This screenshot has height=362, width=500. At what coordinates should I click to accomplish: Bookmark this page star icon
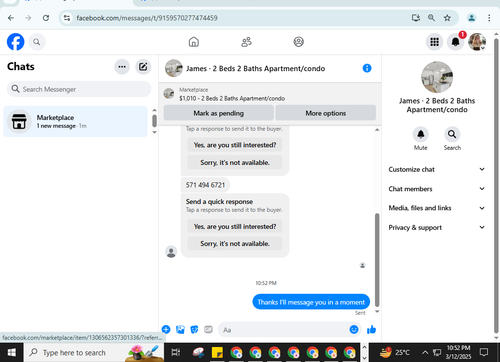point(447,18)
